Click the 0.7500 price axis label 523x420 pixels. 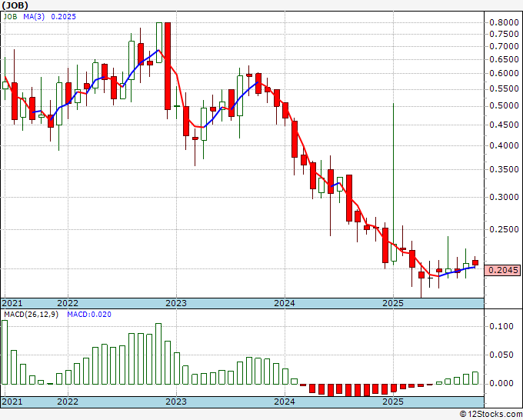point(504,34)
